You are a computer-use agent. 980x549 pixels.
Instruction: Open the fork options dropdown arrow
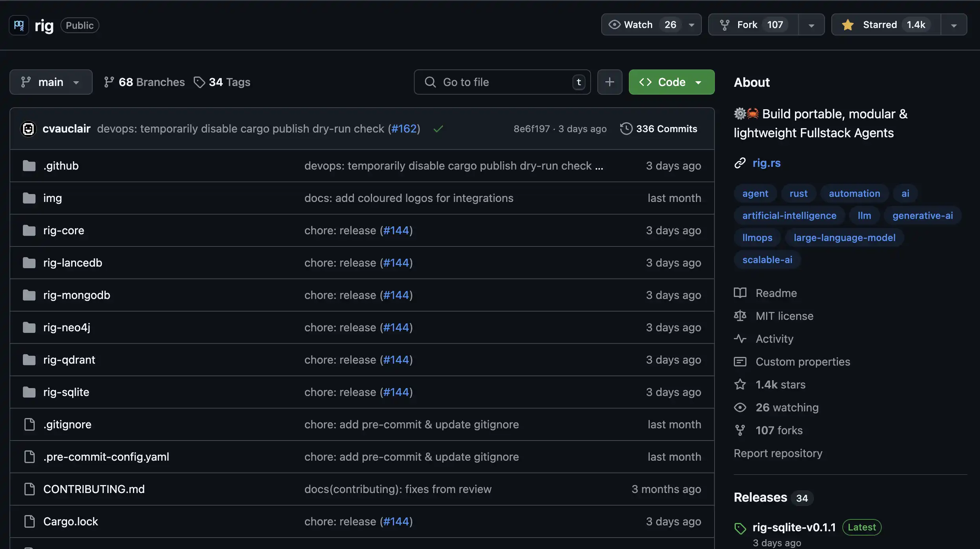[811, 25]
